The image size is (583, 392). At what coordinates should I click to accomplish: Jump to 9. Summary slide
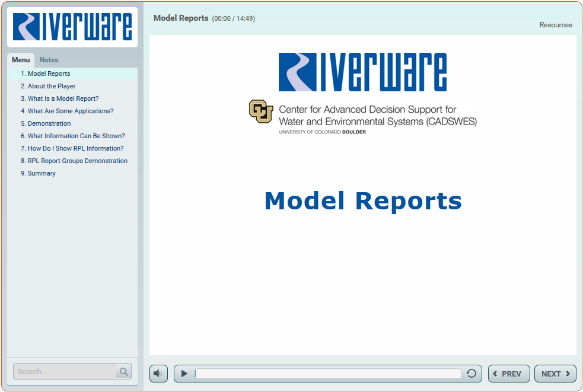point(72,173)
